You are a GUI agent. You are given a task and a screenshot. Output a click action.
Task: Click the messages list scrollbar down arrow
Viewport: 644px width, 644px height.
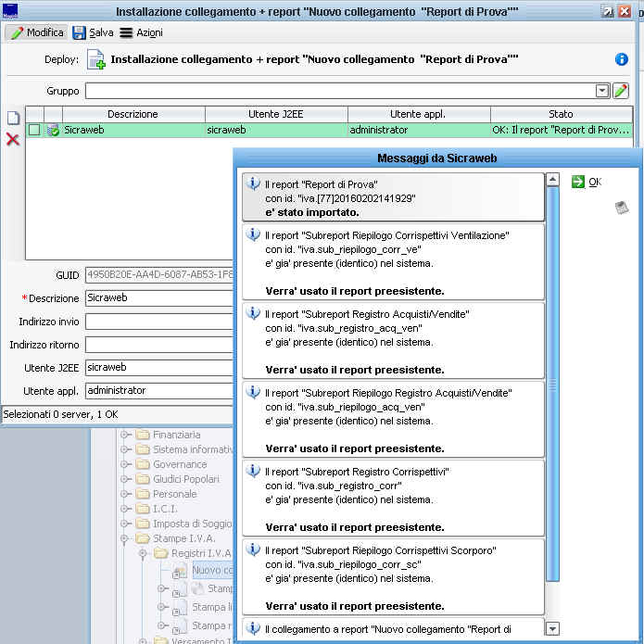(x=553, y=629)
